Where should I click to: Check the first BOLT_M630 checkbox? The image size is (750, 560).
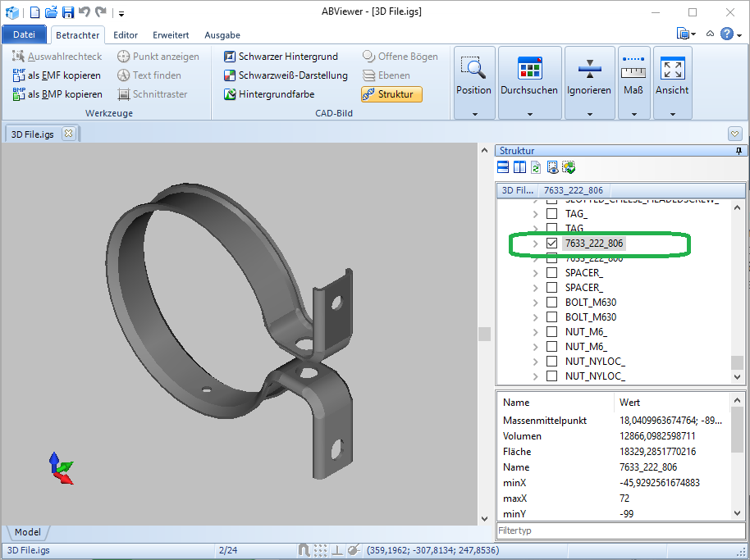(x=552, y=303)
